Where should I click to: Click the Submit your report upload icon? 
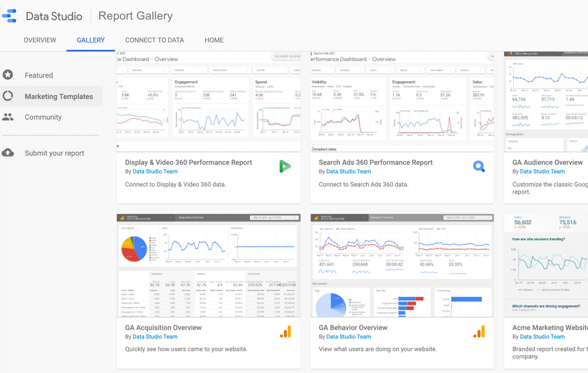click(x=8, y=152)
